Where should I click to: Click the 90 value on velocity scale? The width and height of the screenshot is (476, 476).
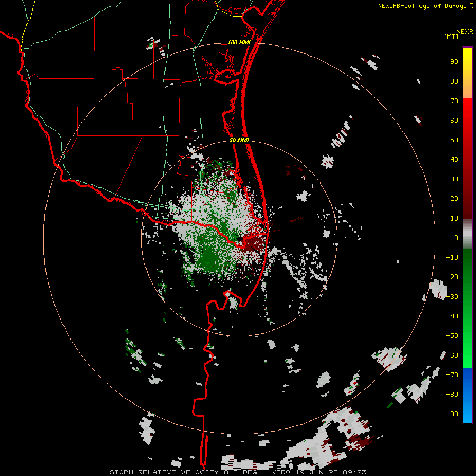(454, 62)
